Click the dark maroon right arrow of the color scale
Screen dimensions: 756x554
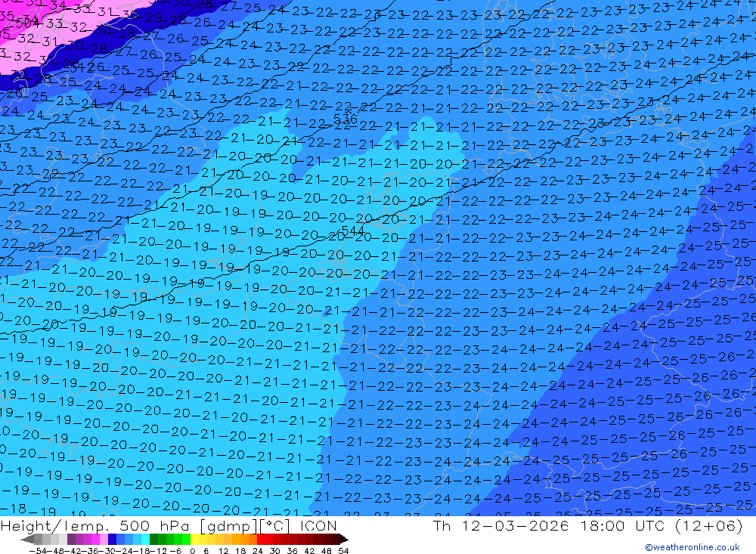344,540
